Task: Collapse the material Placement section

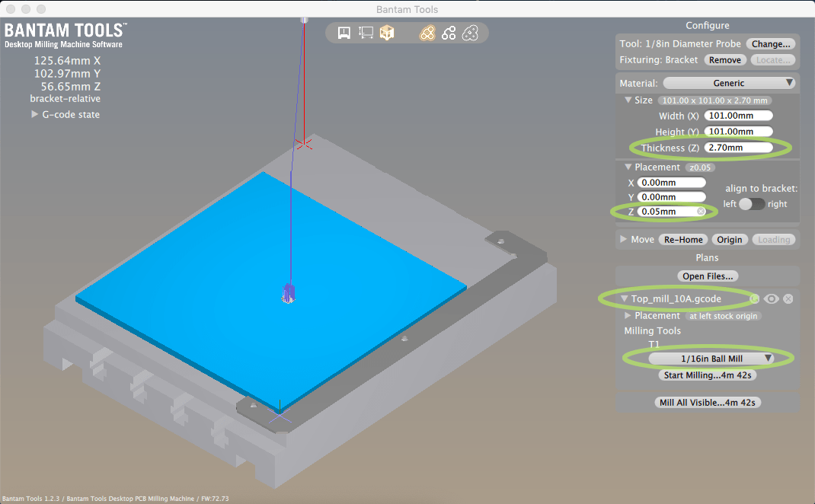Action: coord(628,167)
